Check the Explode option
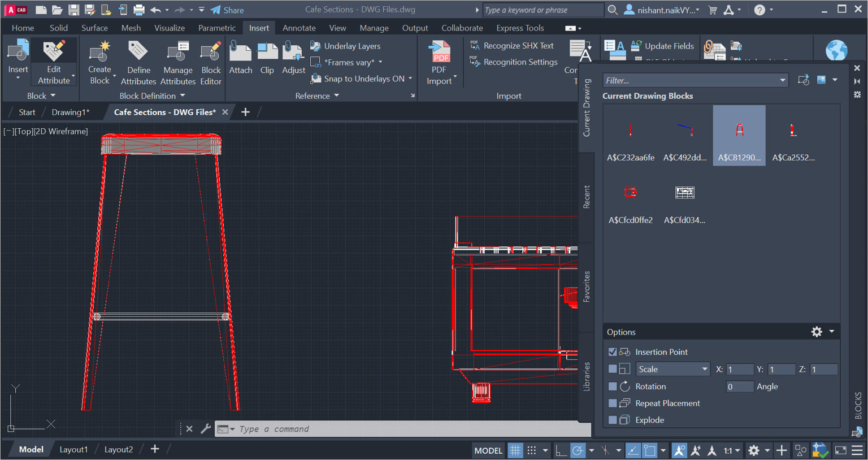 [613, 420]
